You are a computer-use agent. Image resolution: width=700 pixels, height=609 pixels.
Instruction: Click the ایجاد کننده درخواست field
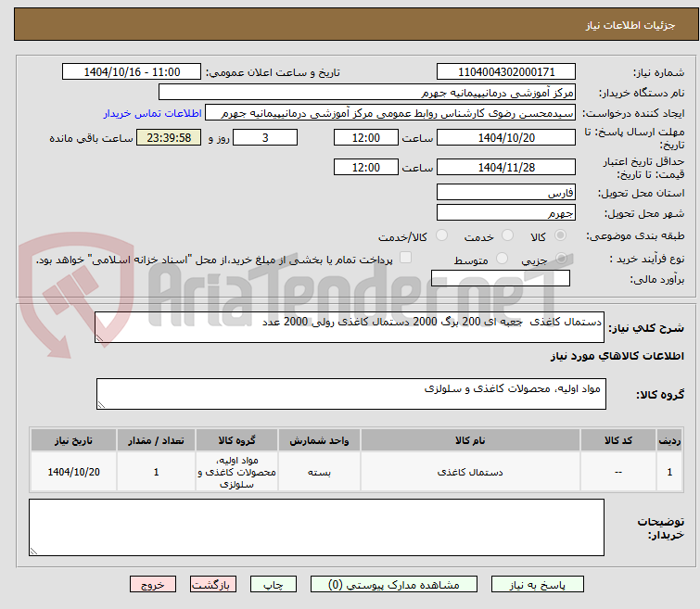pyautogui.click(x=390, y=113)
